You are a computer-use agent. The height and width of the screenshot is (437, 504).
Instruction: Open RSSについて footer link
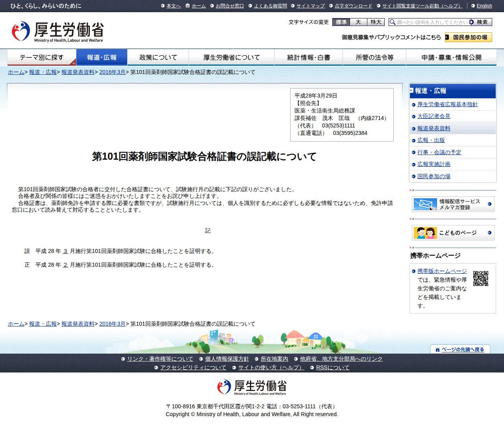click(333, 367)
